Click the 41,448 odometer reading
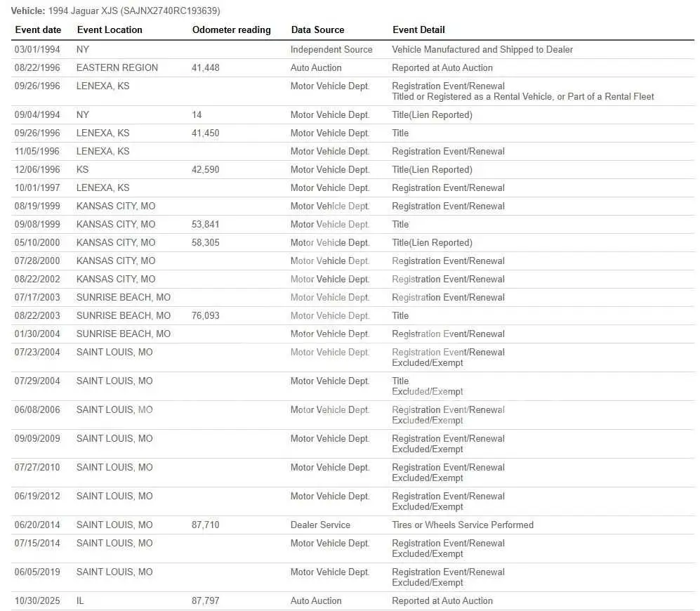 point(205,68)
